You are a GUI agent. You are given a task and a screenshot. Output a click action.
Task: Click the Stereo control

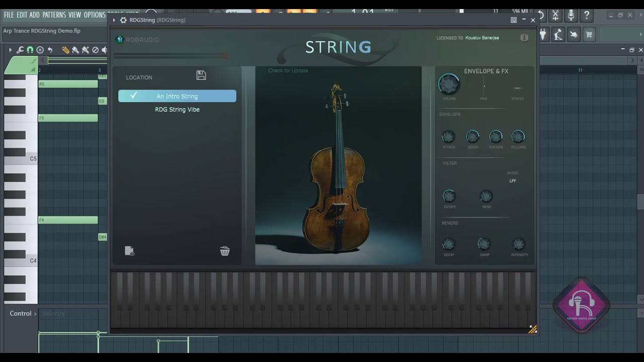tap(517, 88)
